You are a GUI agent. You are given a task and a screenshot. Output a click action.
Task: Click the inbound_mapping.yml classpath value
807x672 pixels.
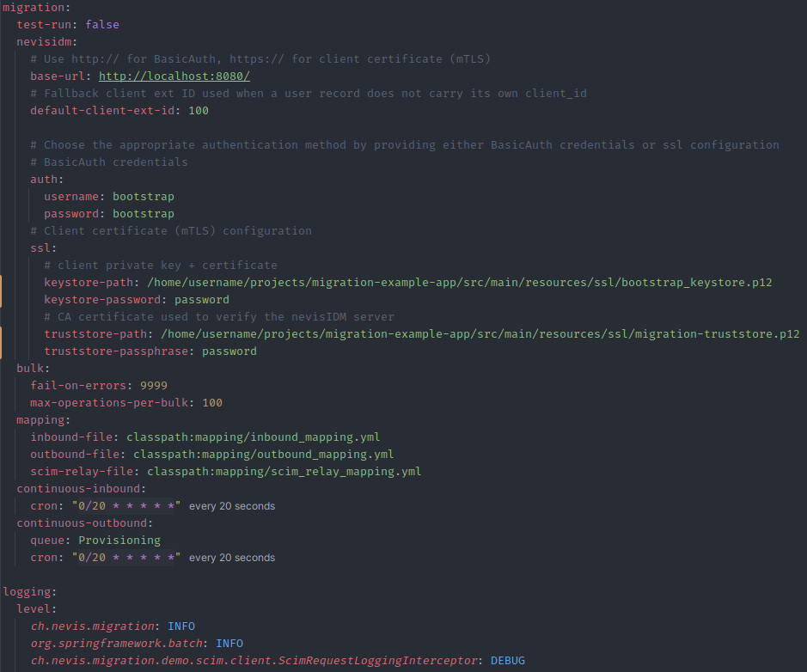(x=254, y=437)
